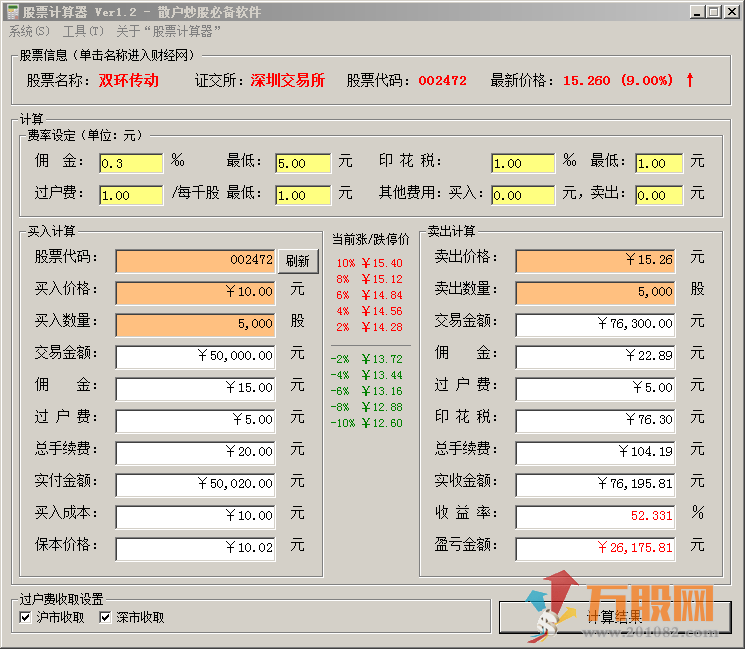The image size is (745, 649).
Task: Toggle the 深市收取 checkbox
Action: pyautogui.click(x=132, y=617)
